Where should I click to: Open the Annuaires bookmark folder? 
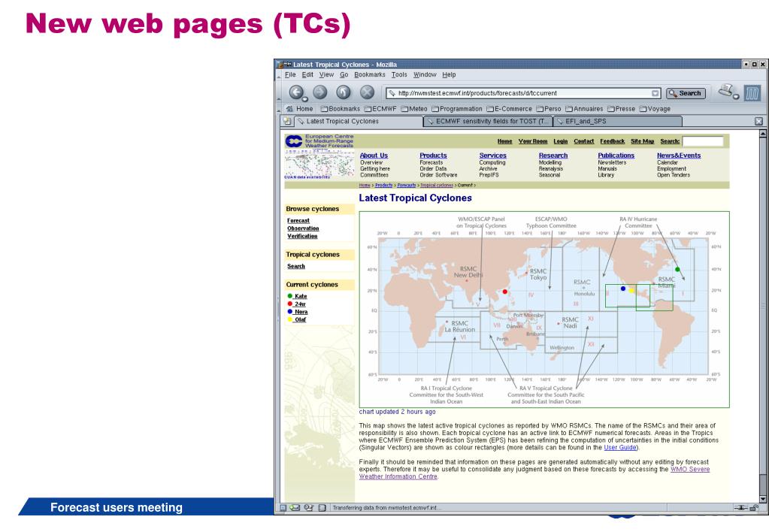pyautogui.click(x=585, y=109)
